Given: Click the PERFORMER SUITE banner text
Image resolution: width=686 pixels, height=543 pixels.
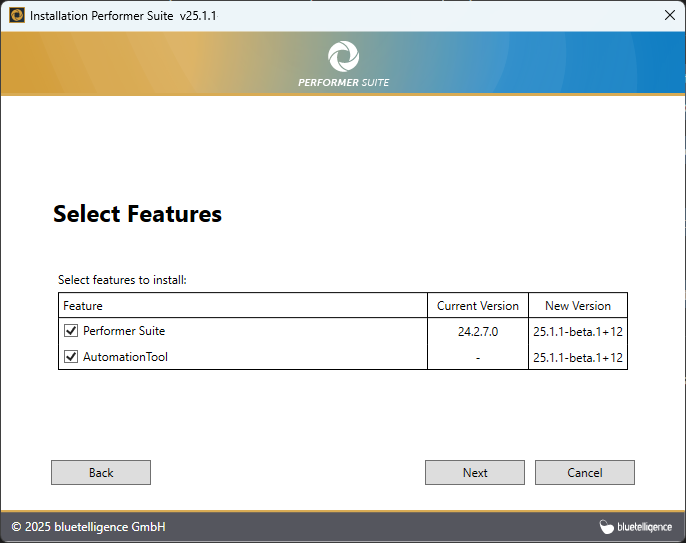Looking at the screenshot, I should coord(343,82).
